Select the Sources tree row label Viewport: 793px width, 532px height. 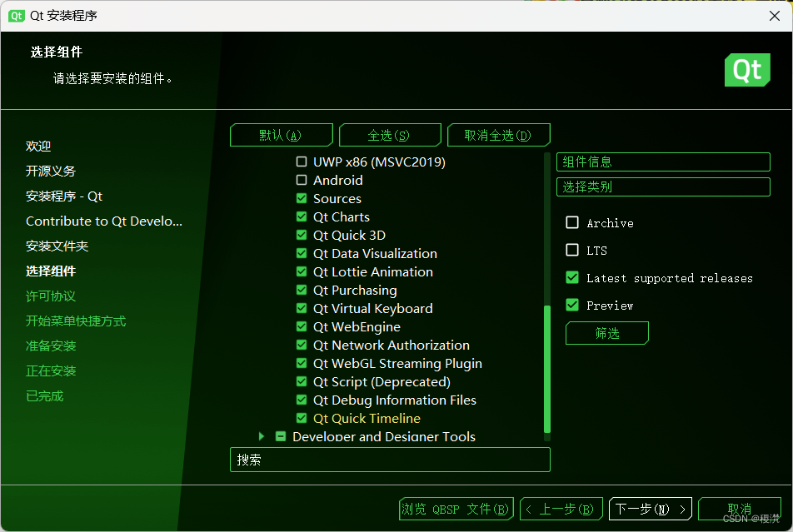point(337,198)
